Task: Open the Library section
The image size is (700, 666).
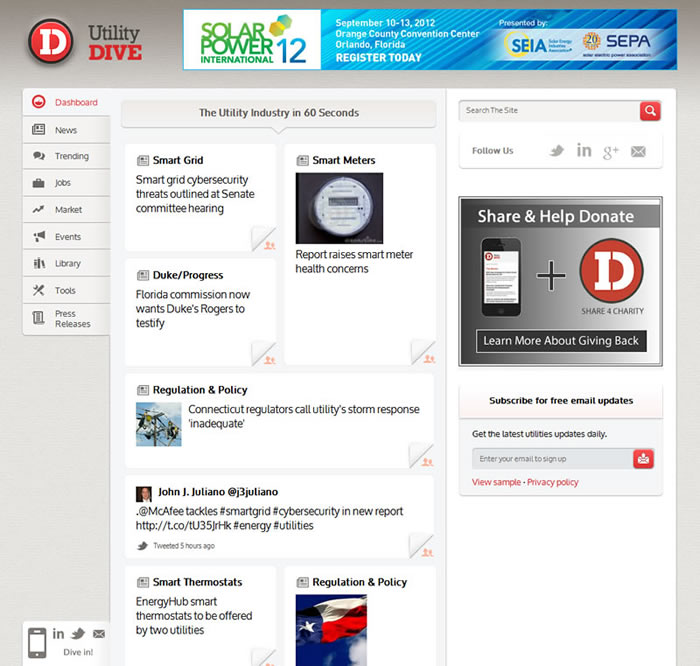Action: tap(67, 263)
